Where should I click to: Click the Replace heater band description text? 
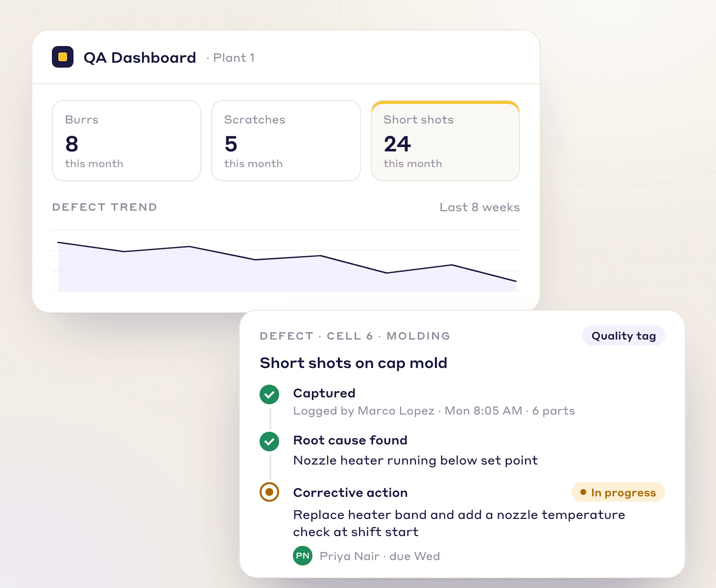point(459,523)
